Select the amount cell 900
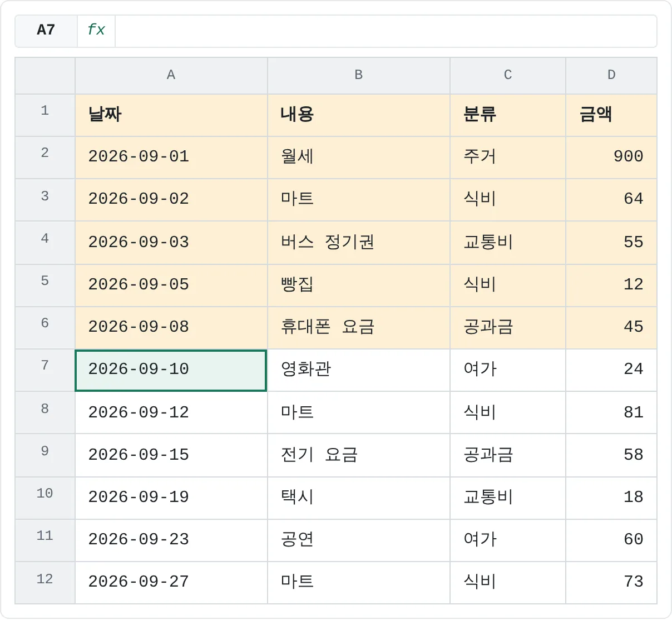Screen dimensions: 672x620 [611, 158]
